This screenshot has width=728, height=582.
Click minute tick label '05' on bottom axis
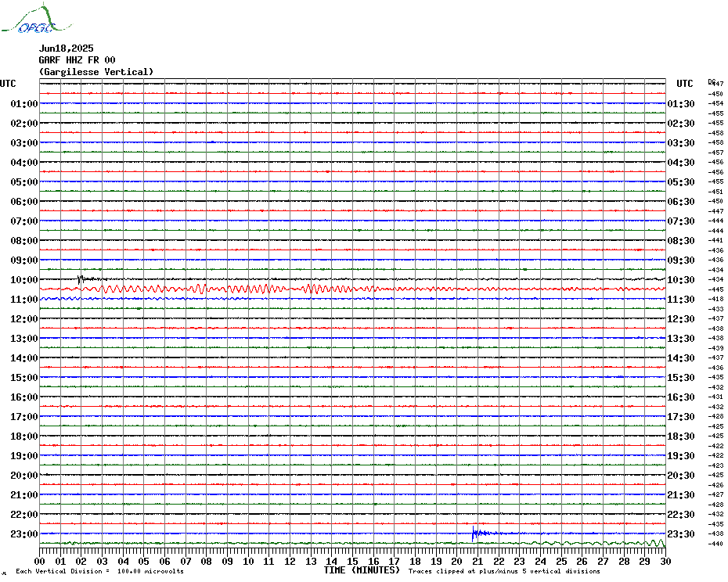pyautogui.click(x=144, y=561)
